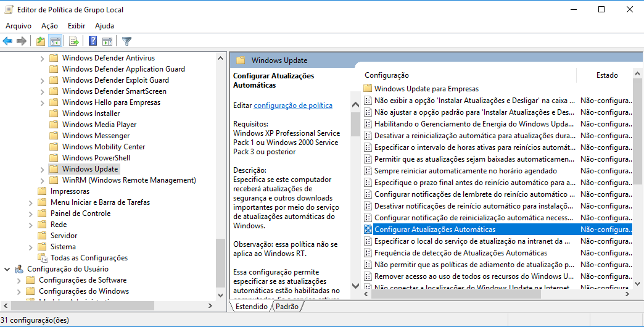644x327 pixels.
Task: Click the Filter funnel toolbar icon
Action: [127, 41]
